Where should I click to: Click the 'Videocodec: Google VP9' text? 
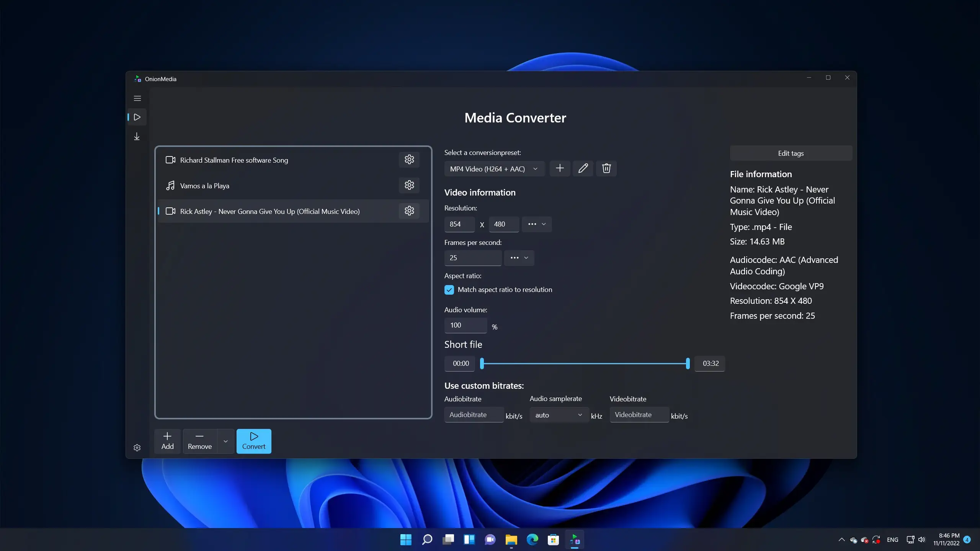tap(776, 286)
